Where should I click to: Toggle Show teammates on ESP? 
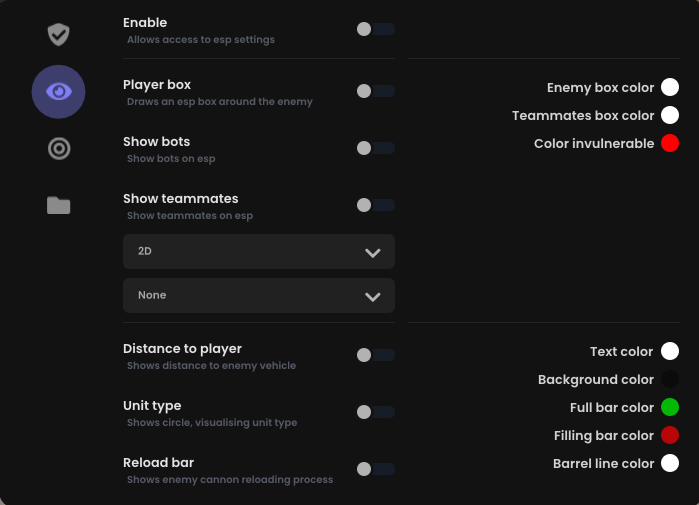coord(375,205)
